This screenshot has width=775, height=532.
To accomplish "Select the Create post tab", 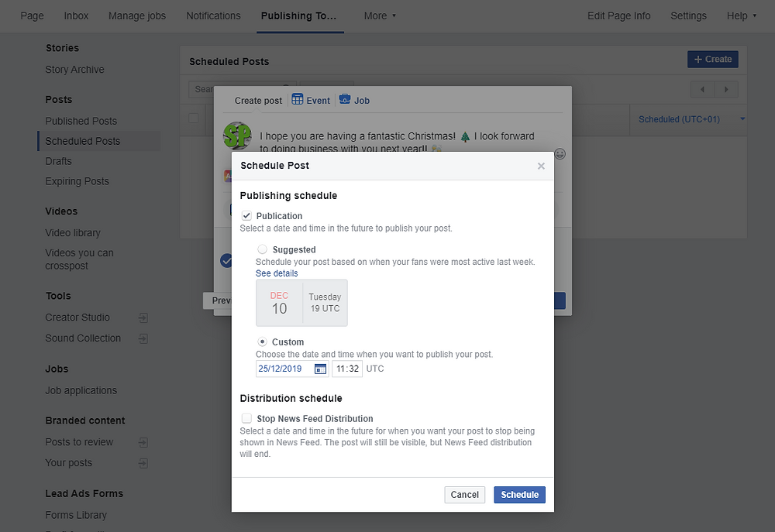I will pos(258,100).
